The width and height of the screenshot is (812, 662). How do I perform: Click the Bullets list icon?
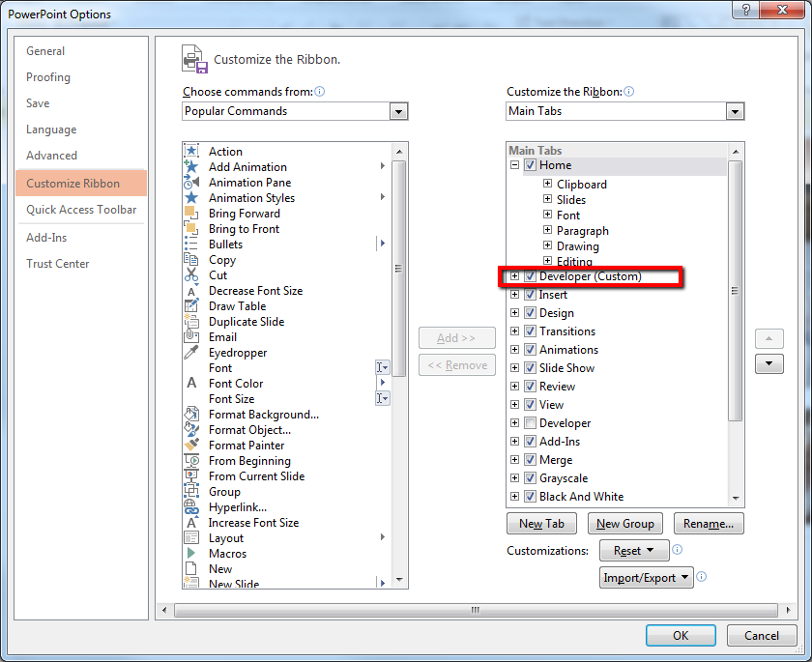coord(191,245)
